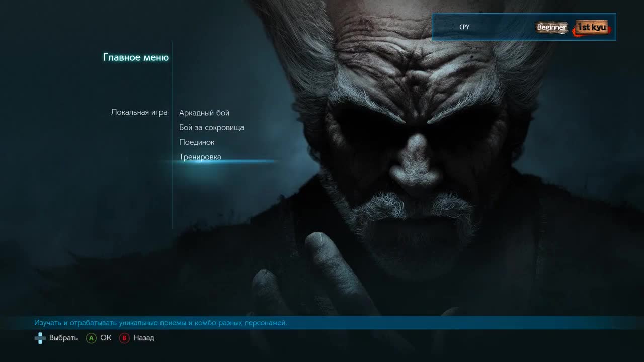Screen dimensions: 644x362
Task: Go back using Назад label
Action: click(x=143, y=338)
